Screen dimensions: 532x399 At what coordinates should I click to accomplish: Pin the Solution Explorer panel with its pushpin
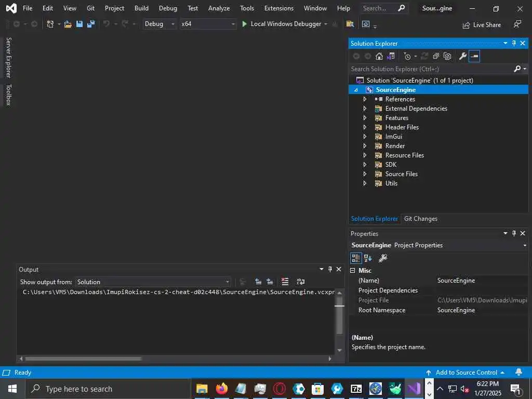pyautogui.click(x=514, y=43)
